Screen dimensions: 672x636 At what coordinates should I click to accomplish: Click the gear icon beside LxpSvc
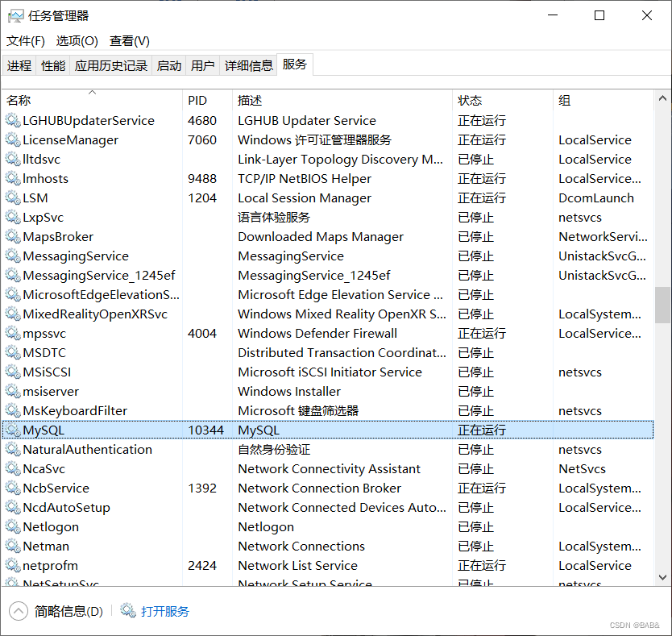pyautogui.click(x=13, y=217)
